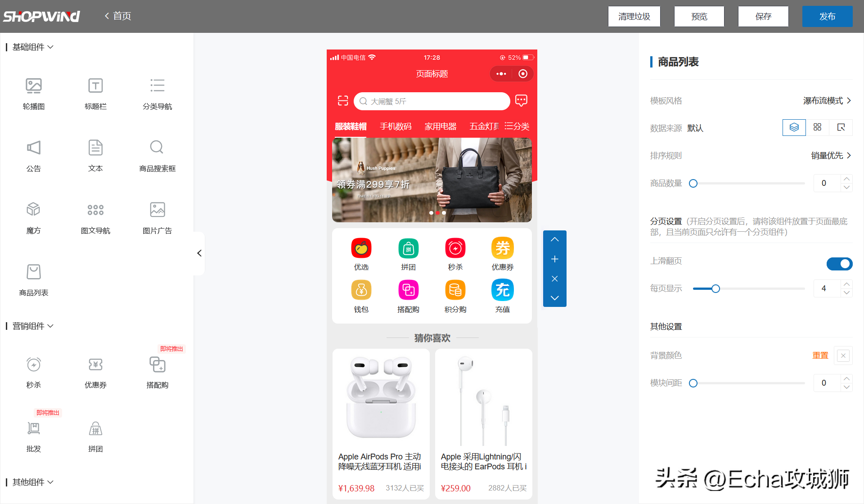The image size is (864, 504).
Task: Move selected module down with arrow
Action: coord(555,298)
